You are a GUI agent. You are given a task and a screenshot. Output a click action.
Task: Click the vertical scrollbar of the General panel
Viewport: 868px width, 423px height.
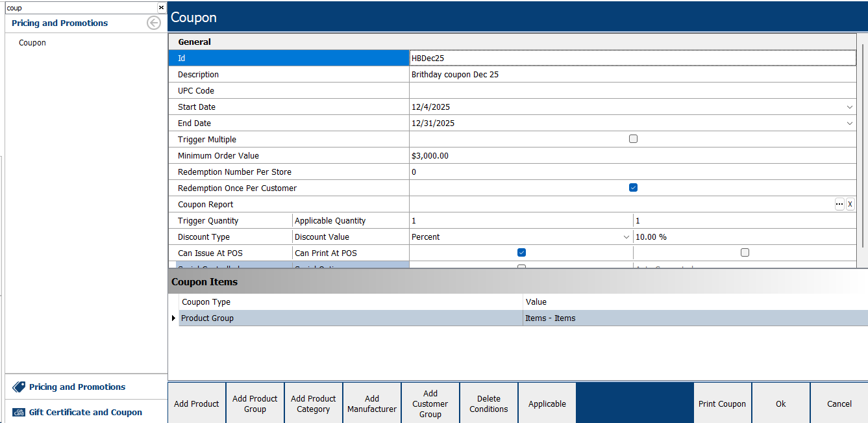pyautogui.click(x=863, y=143)
